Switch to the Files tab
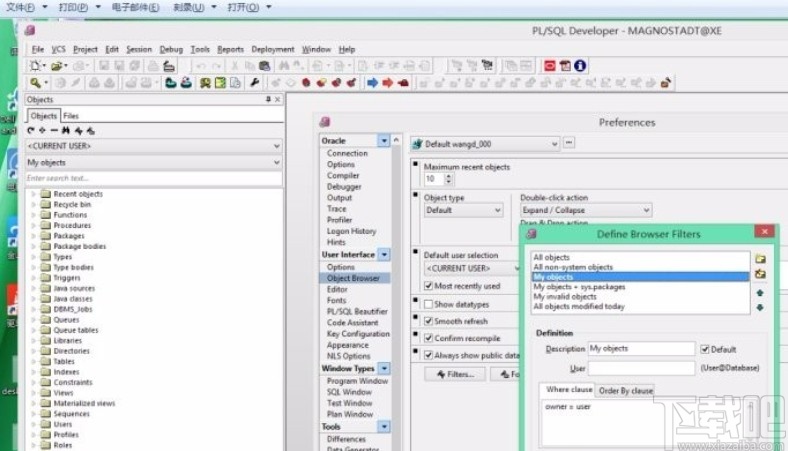Viewport: 788px width, 451px height. click(71, 116)
